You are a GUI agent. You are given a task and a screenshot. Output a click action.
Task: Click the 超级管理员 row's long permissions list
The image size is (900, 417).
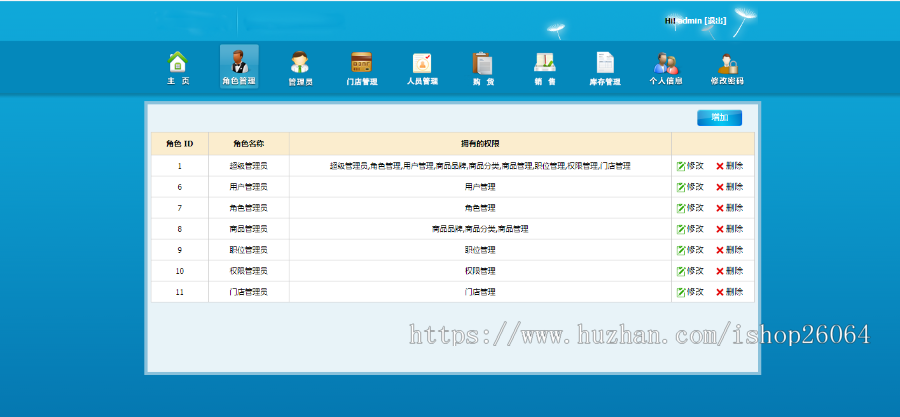(x=480, y=166)
